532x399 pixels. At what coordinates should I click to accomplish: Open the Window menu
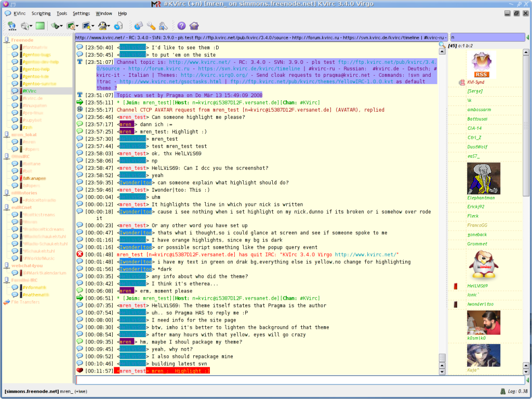[x=104, y=13]
